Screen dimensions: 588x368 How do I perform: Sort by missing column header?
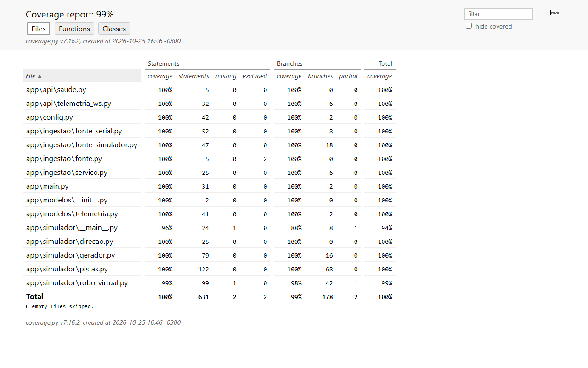point(226,76)
